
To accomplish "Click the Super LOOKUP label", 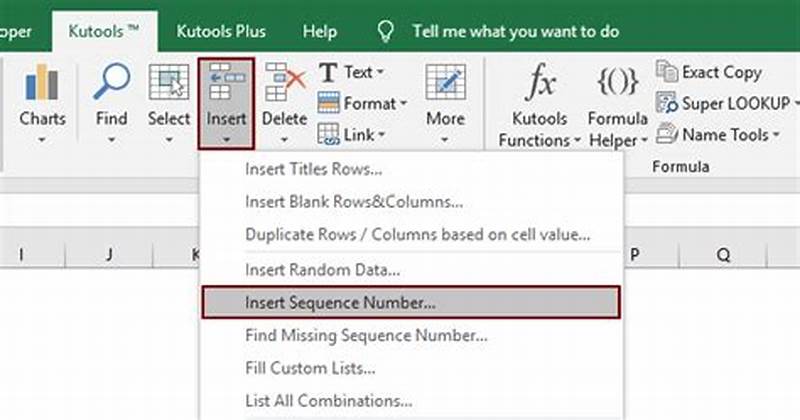I will [736, 103].
